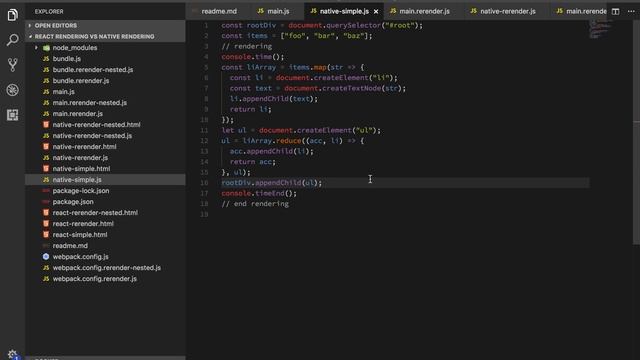Expand the Open Editors section

click(x=105, y=25)
